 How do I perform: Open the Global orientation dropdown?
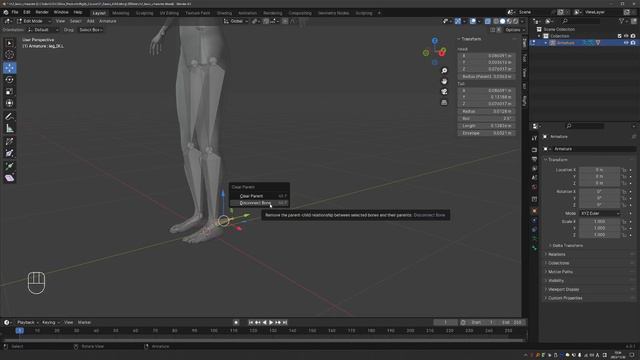[236, 21]
